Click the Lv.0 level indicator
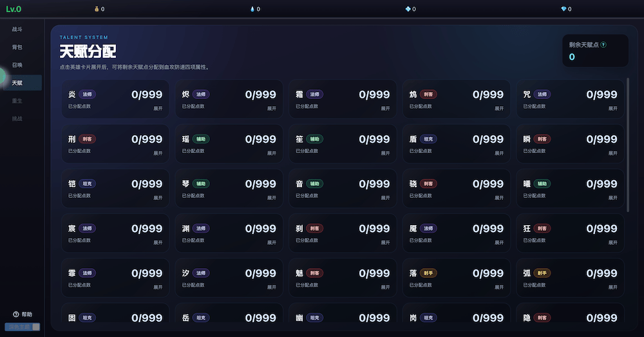The width and height of the screenshot is (644, 337). tap(14, 9)
